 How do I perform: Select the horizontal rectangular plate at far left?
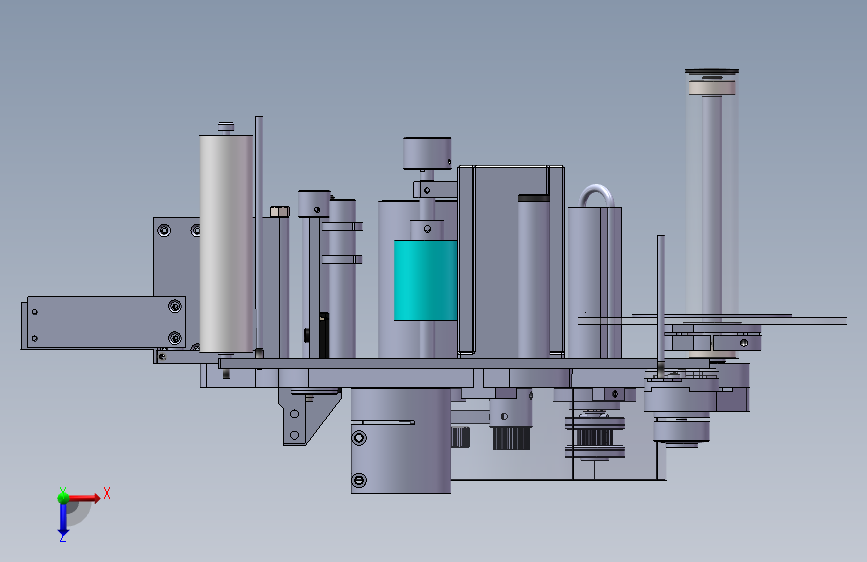[106, 322]
